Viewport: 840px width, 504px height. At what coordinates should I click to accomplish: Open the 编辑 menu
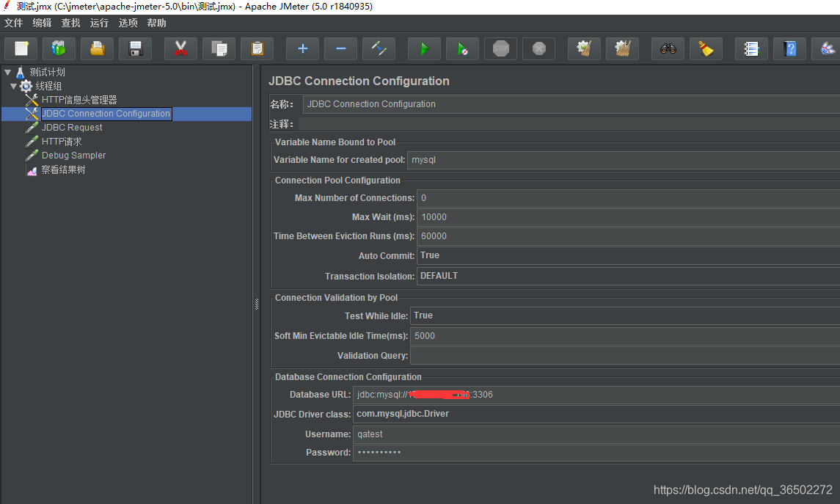click(x=42, y=23)
